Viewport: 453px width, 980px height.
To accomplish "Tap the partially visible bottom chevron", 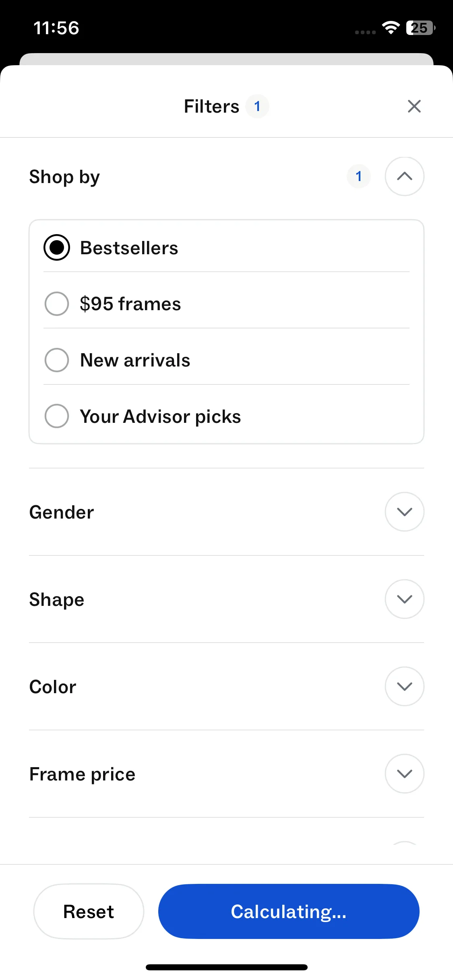I will 404,844.
